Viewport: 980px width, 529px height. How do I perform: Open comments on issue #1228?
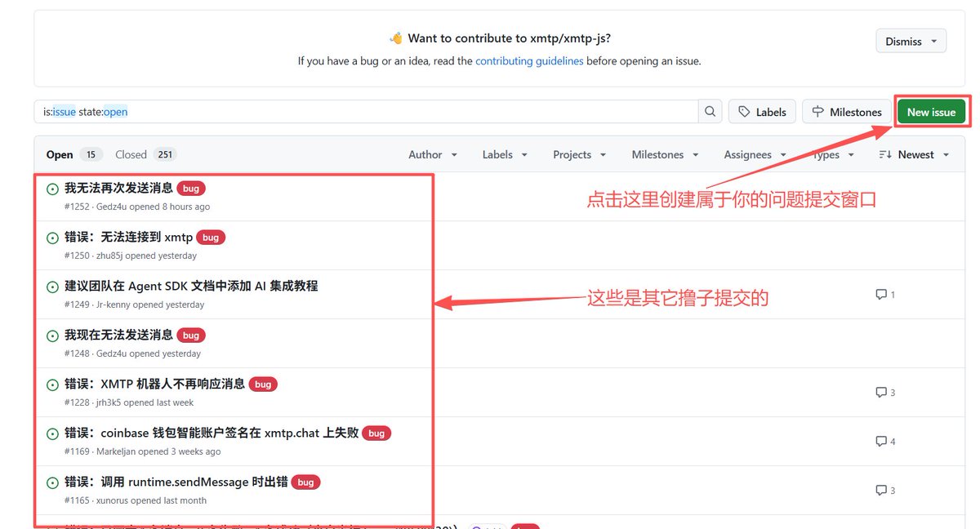tap(885, 392)
